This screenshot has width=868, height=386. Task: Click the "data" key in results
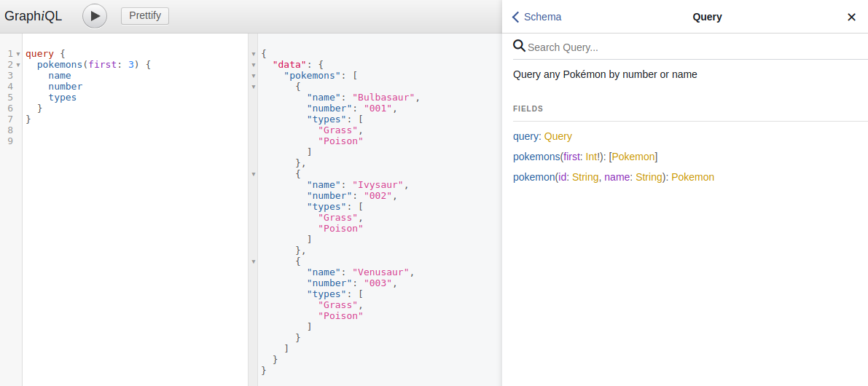click(290, 65)
